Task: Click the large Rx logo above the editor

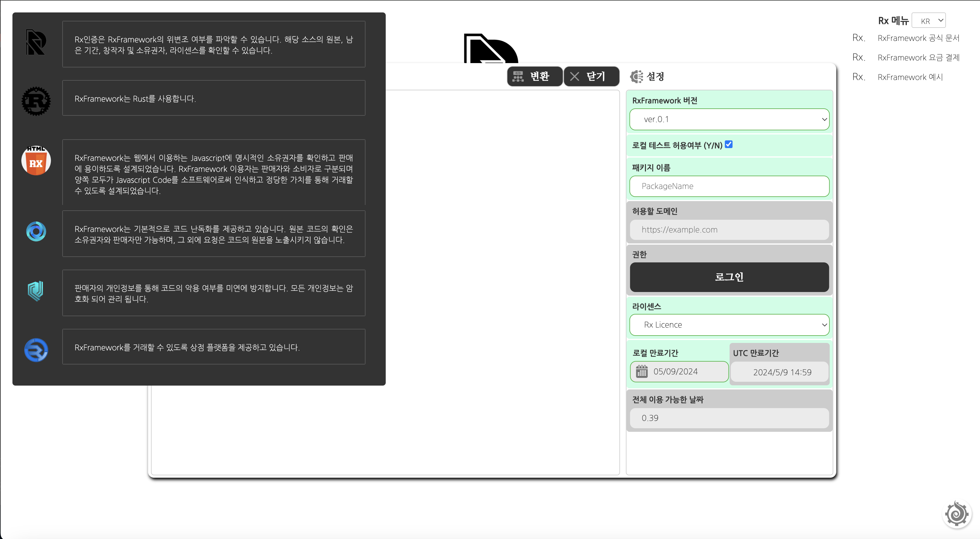Action: click(x=491, y=48)
